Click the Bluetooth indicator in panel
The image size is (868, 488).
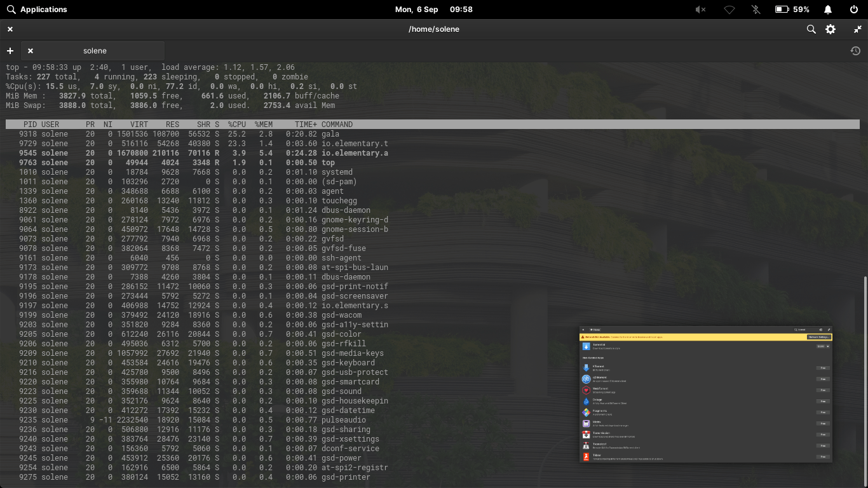[x=756, y=10]
